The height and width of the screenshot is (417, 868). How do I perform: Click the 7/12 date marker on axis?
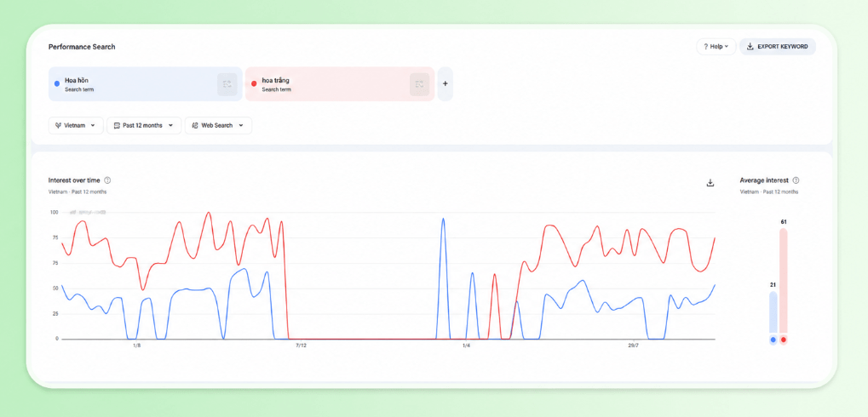pos(301,346)
